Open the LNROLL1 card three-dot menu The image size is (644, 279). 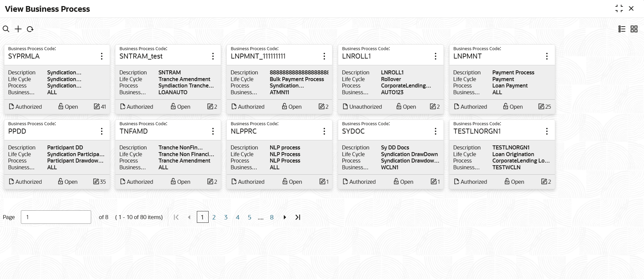point(435,56)
